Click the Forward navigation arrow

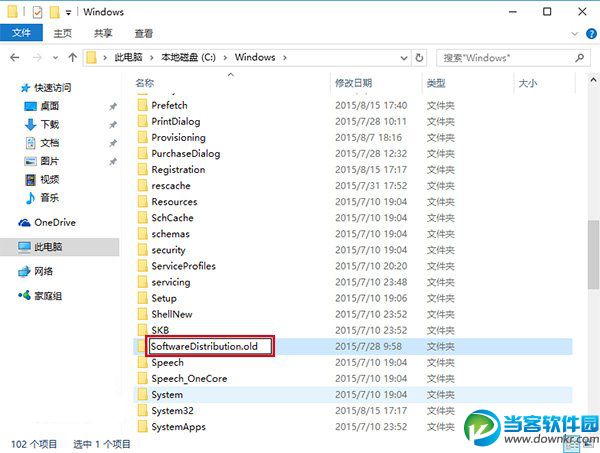coord(37,58)
